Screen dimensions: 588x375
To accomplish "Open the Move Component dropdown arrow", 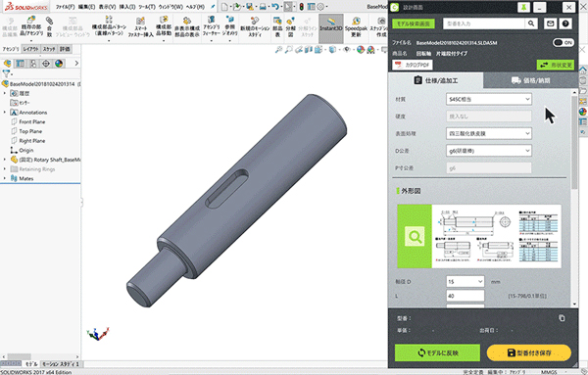I will point(164,40).
